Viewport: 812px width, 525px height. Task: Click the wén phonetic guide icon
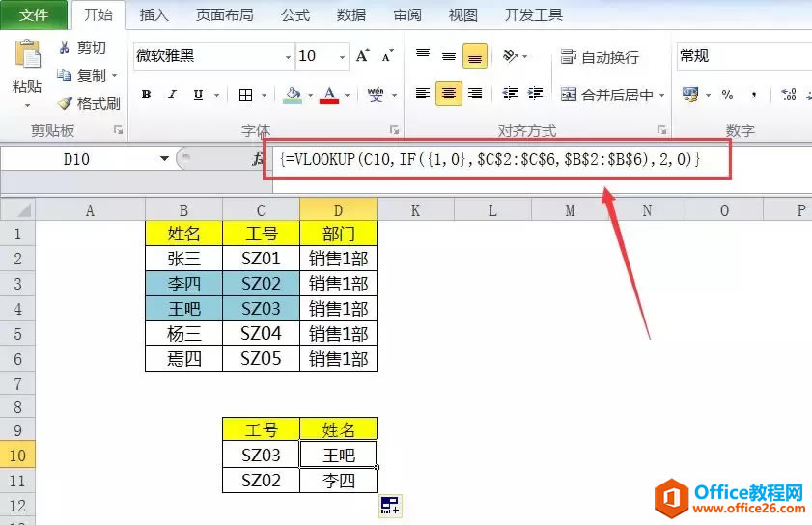tap(376, 95)
